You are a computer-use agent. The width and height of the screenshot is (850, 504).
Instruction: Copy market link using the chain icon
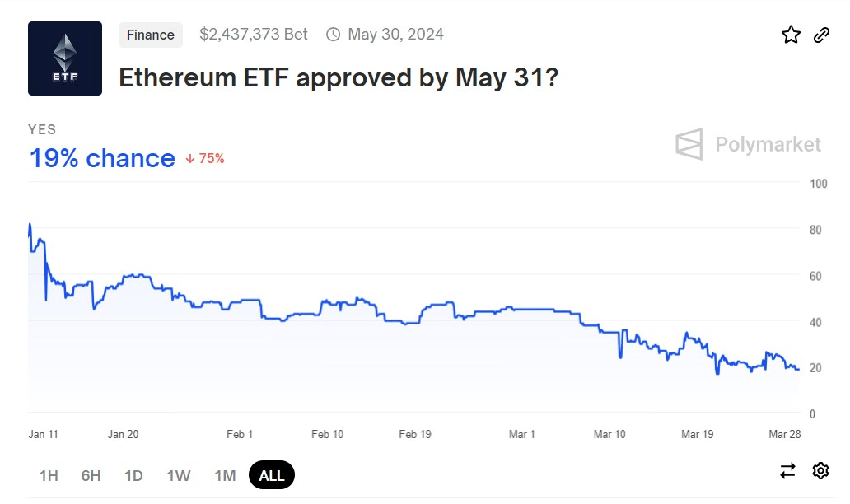tap(820, 35)
